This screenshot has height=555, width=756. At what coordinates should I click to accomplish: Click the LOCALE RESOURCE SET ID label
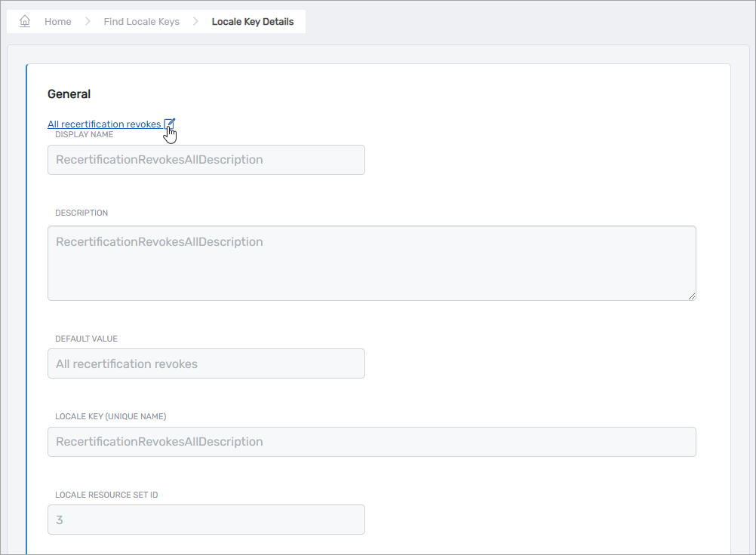tap(106, 495)
